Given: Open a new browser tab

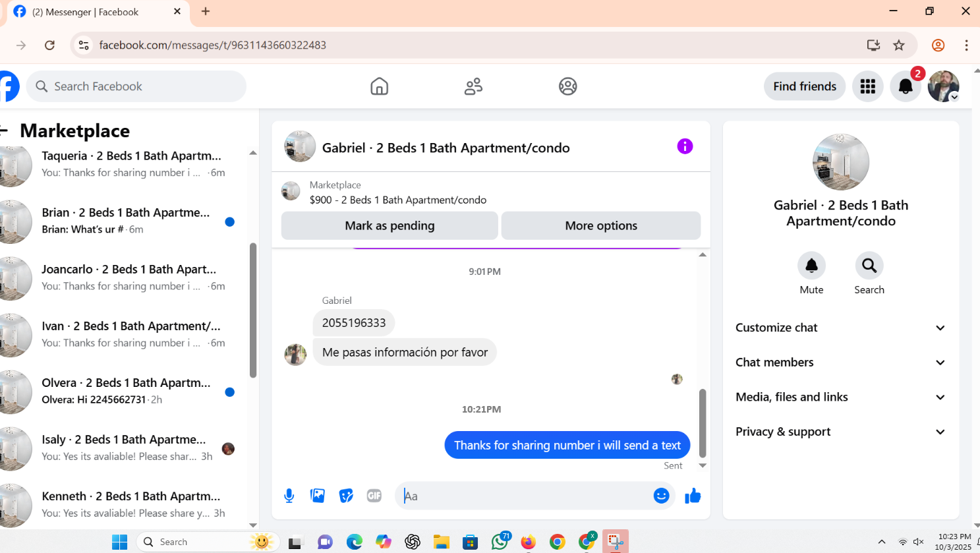Looking at the screenshot, I should pyautogui.click(x=206, y=11).
